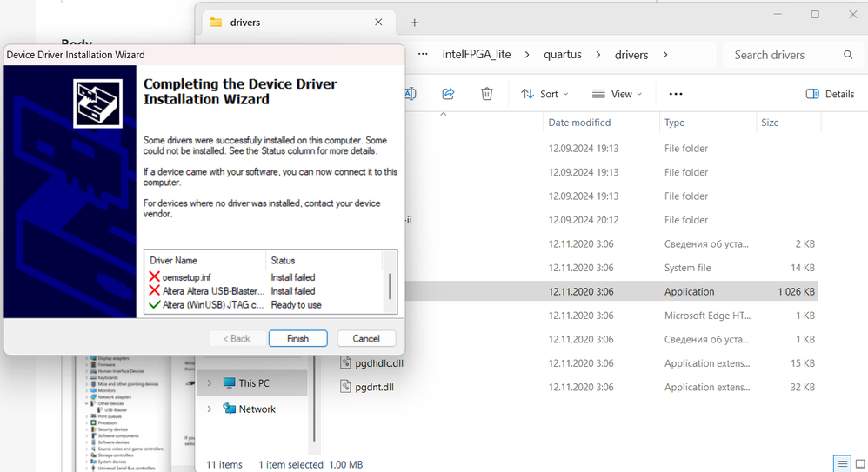The image size is (868, 472).
Task: Click the Finish button in wizard
Action: pyautogui.click(x=297, y=338)
